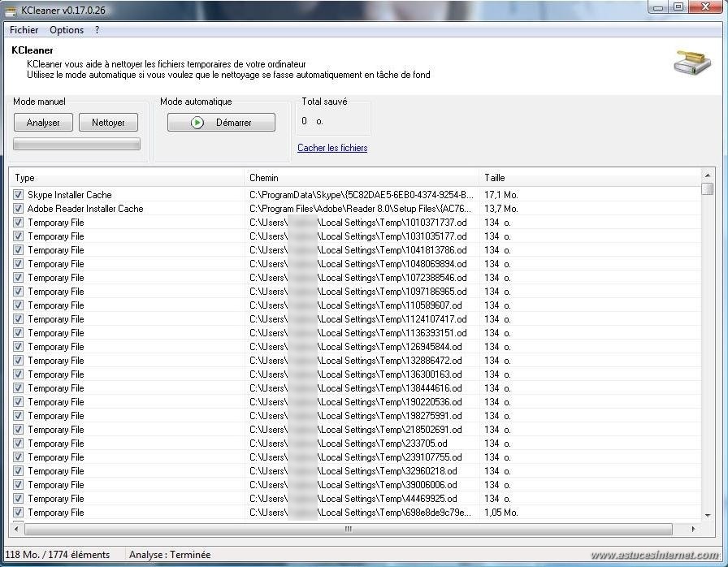728x567 pixels.
Task: Click the 17,1 Mo. size cell
Action: click(501, 194)
